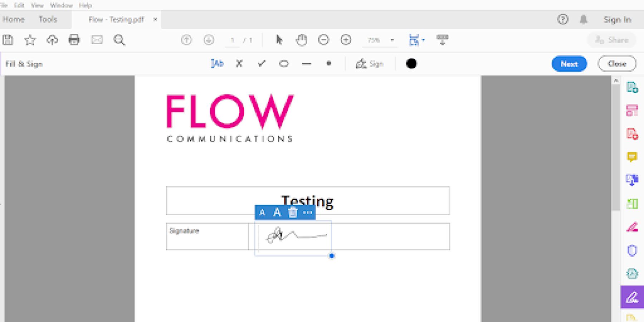Close the Flow - Testing.pdf tab
The image size is (644, 322).
[155, 19]
